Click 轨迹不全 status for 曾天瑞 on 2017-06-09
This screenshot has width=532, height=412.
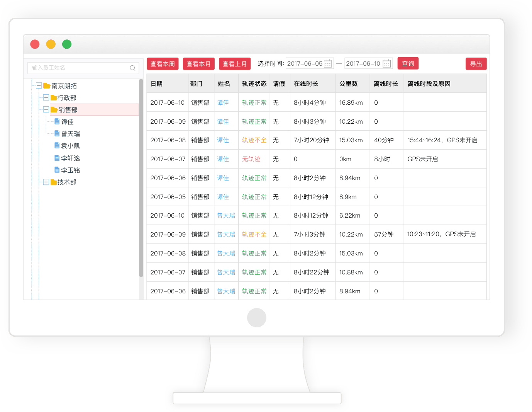254,234
